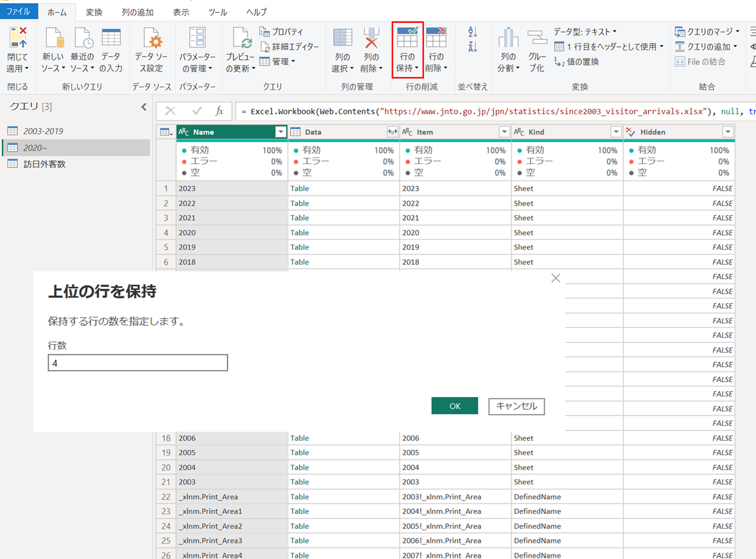The image size is (756, 559).
Task: Click 列の分割 (Split Column) icon
Action: tap(508, 39)
